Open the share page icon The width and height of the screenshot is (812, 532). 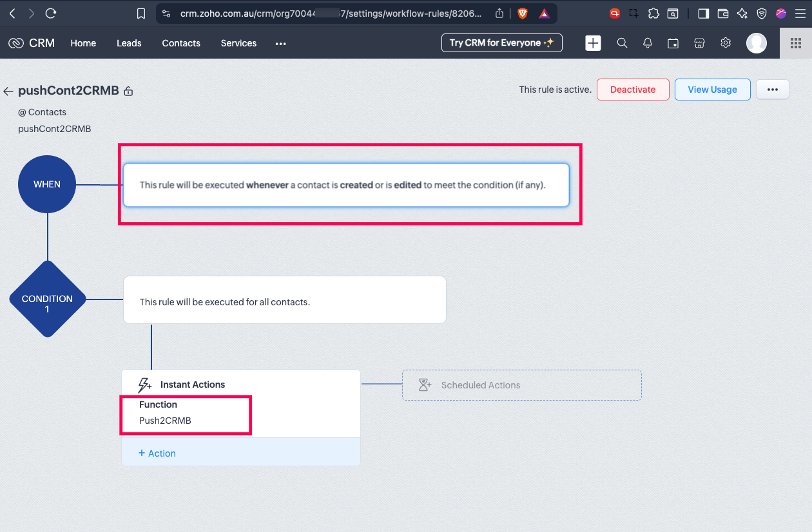coord(499,14)
